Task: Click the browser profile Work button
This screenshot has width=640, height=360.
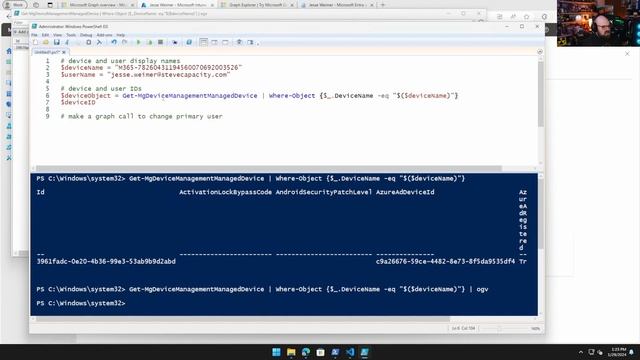Action: (14, 5)
